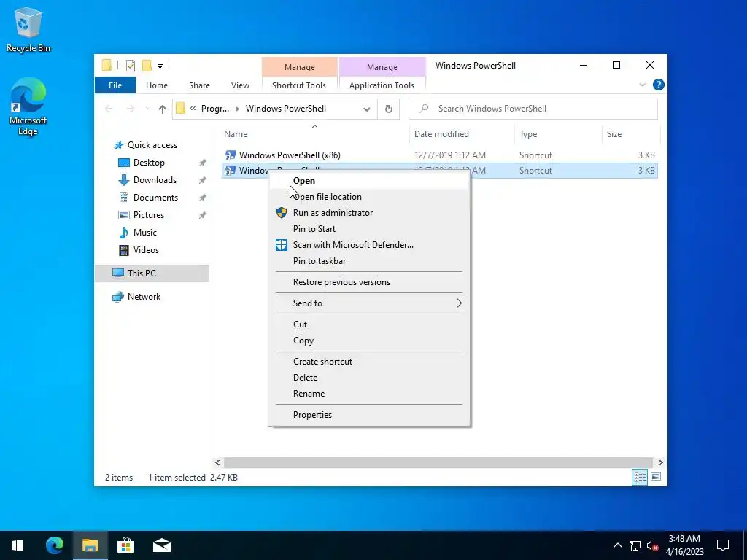Sort by the Size column header

(631, 134)
